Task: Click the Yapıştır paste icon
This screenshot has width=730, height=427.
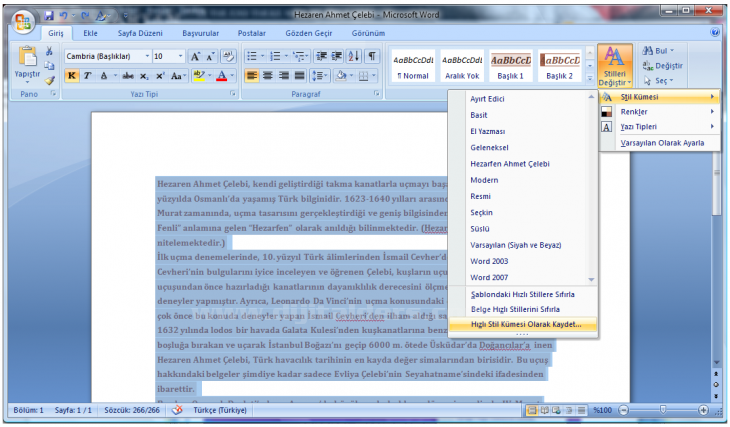Action: pyautogui.click(x=27, y=56)
